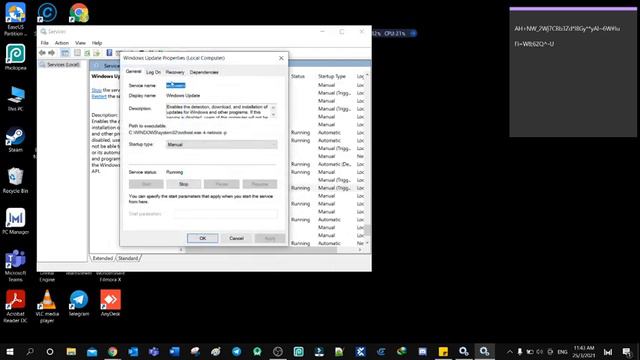This screenshot has height=360, width=640.
Task: Open the View menu in Services
Action: [x=80, y=43]
